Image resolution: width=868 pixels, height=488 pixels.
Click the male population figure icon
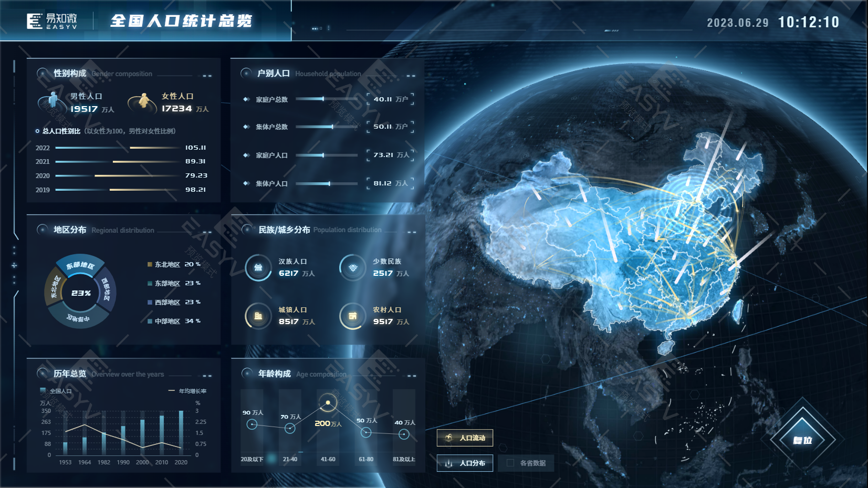point(53,101)
